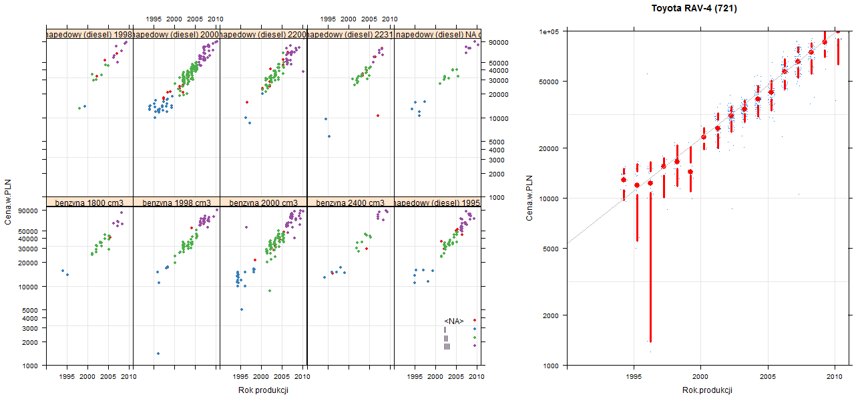Image resolution: width=868 pixels, height=401 pixels.
Task: Select the "<NA>" legend label
Action: coord(454,321)
